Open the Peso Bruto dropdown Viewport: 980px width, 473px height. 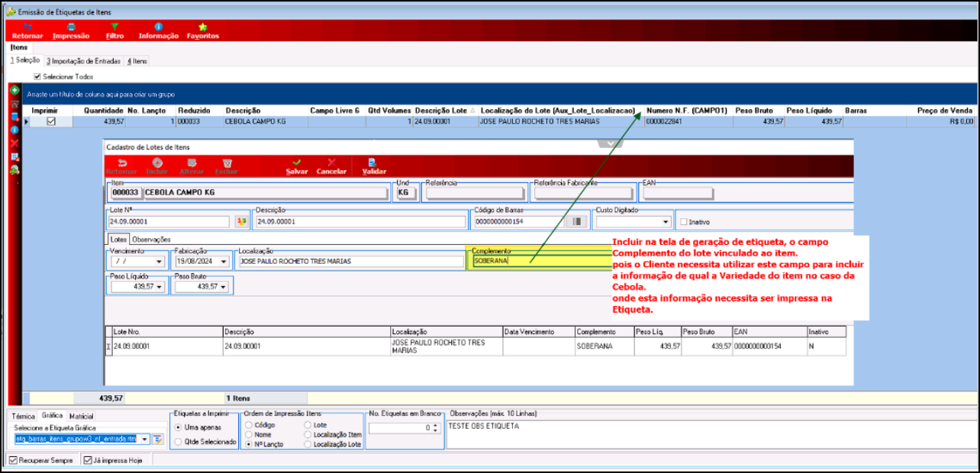[x=224, y=287]
